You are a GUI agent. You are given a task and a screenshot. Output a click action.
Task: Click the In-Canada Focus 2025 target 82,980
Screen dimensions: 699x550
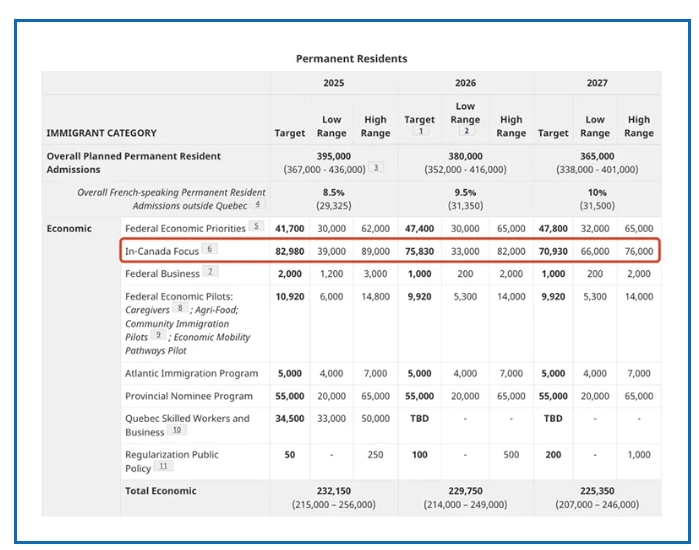point(290,251)
